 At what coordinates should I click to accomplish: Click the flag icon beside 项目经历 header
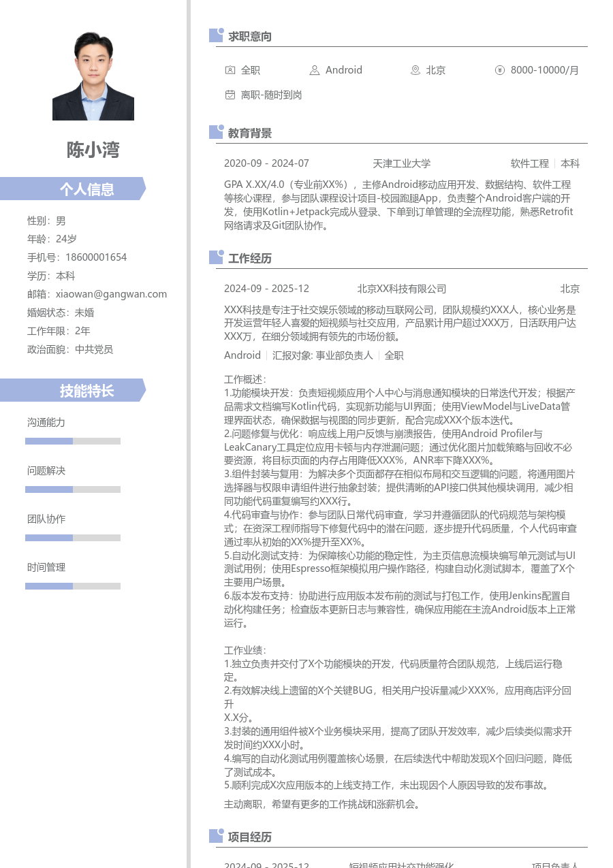tap(216, 835)
